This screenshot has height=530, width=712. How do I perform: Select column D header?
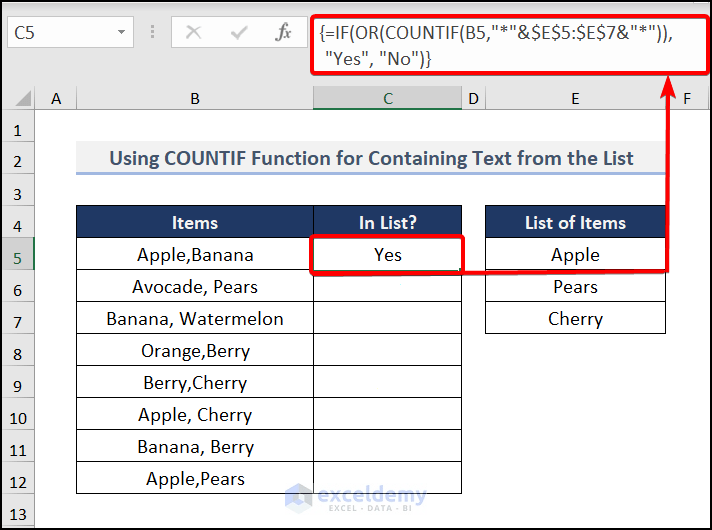pos(474,98)
